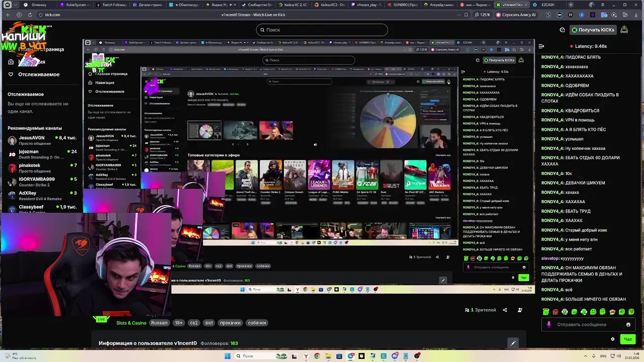The width and height of the screenshot is (644, 362).
Task: Open pinakotek channel avatar in sidebar
Action: point(12,167)
